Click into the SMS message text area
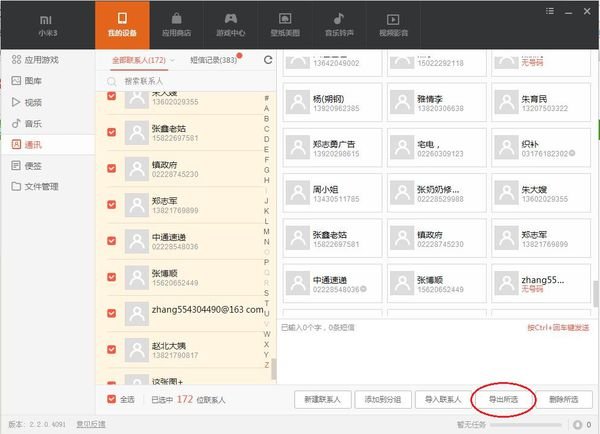The width and height of the screenshot is (600, 434). [435, 358]
